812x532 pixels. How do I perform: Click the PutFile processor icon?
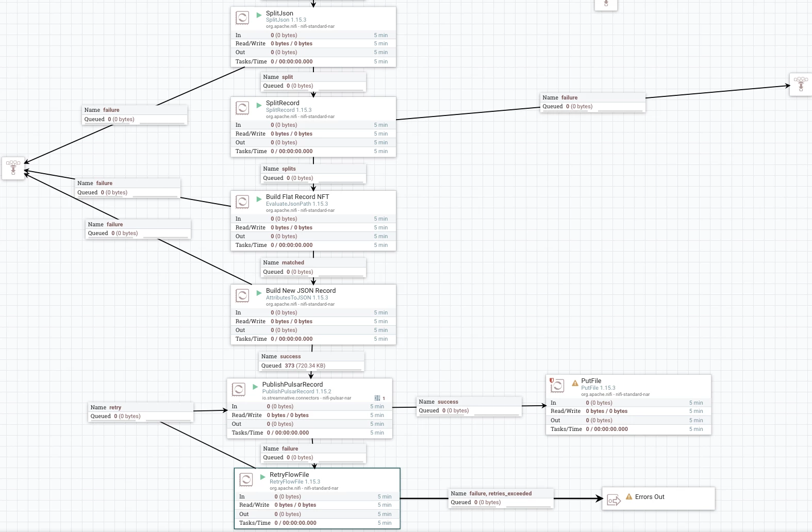tap(557, 386)
